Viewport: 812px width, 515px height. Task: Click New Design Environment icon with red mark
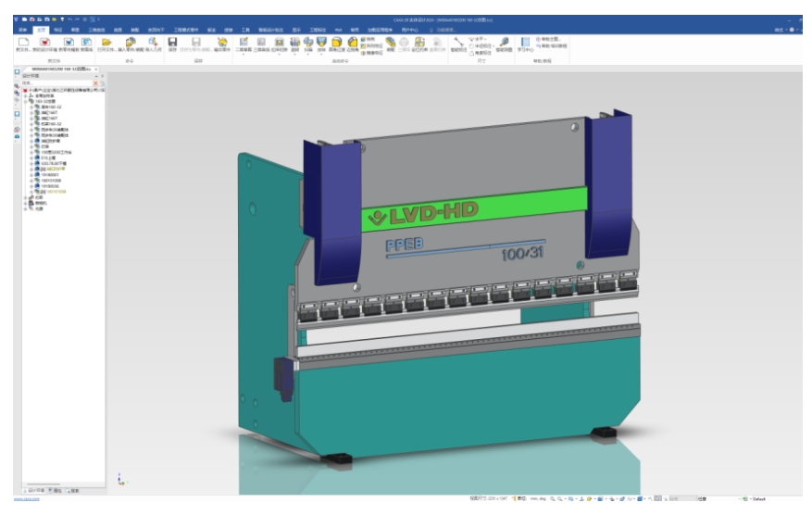pyautogui.click(x=44, y=42)
